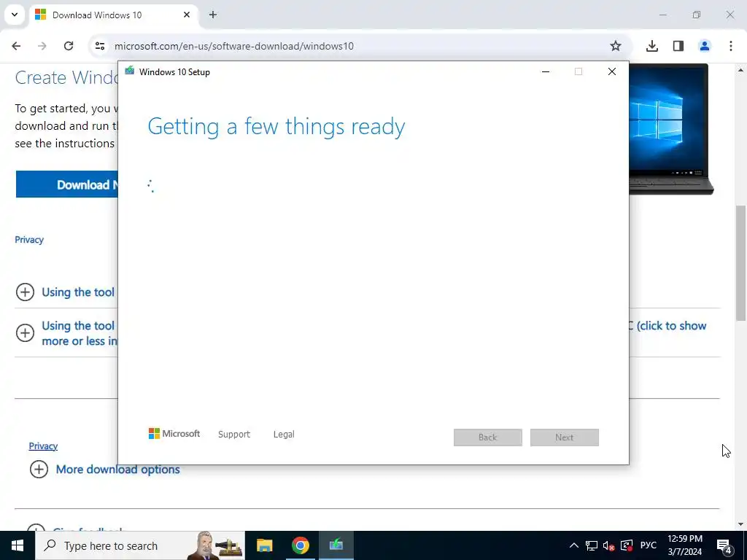Click the taskbar search box
747x560 pixels.
(x=140, y=545)
